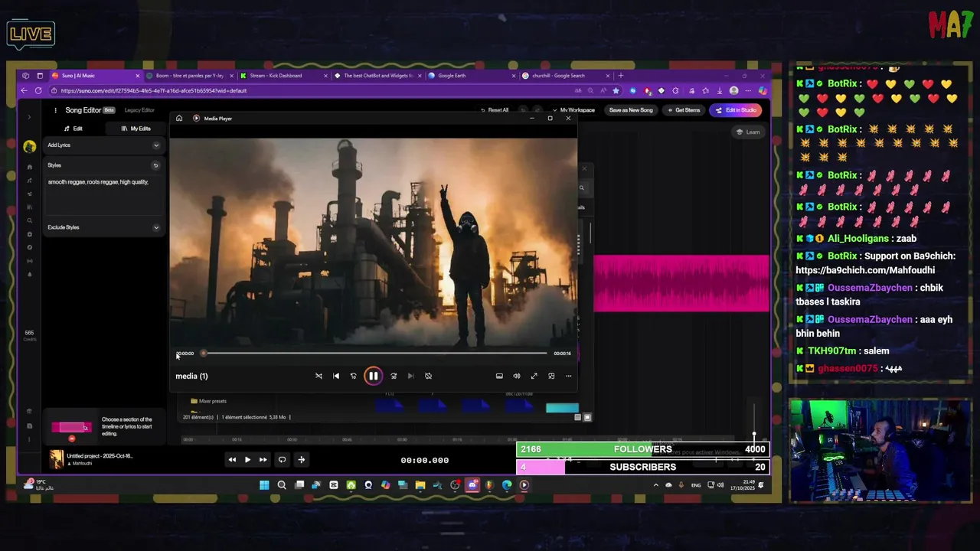The width and height of the screenshot is (980, 551).
Task: Open Windows taskbar search
Action: click(282, 485)
